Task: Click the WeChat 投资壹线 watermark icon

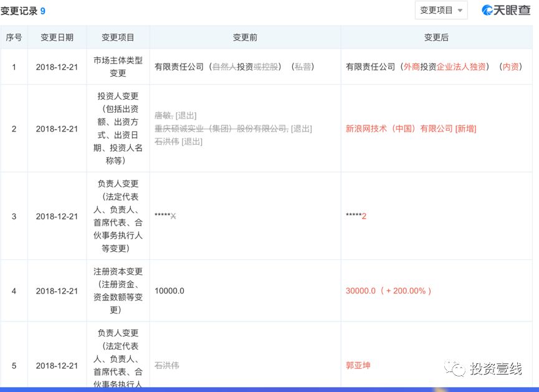Action: tap(458, 370)
